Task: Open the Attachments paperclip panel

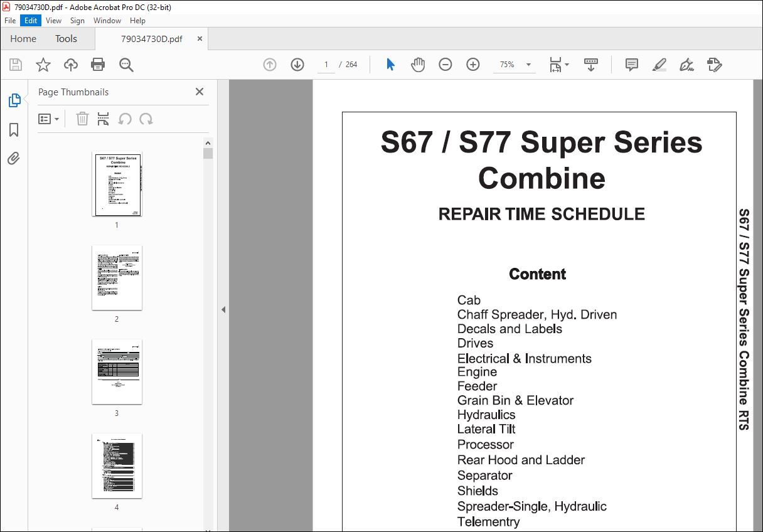Action: click(14, 158)
